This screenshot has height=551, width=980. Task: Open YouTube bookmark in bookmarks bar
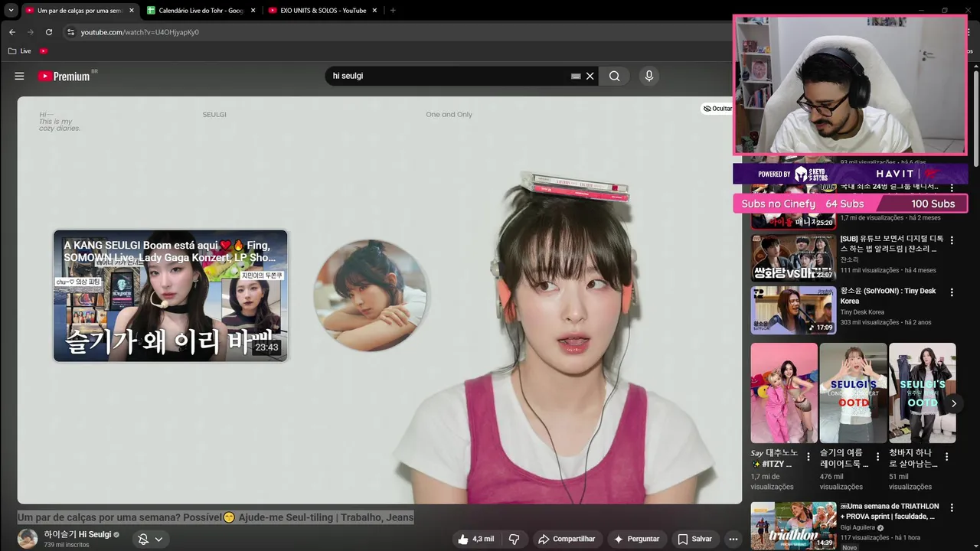(x=44, y=51)
